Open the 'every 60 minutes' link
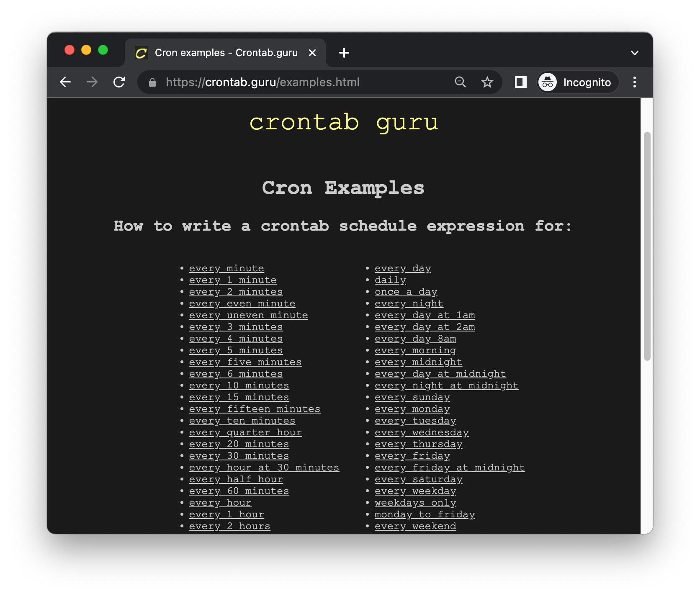This screenshot has height=596, width=700. pos(239,491)
